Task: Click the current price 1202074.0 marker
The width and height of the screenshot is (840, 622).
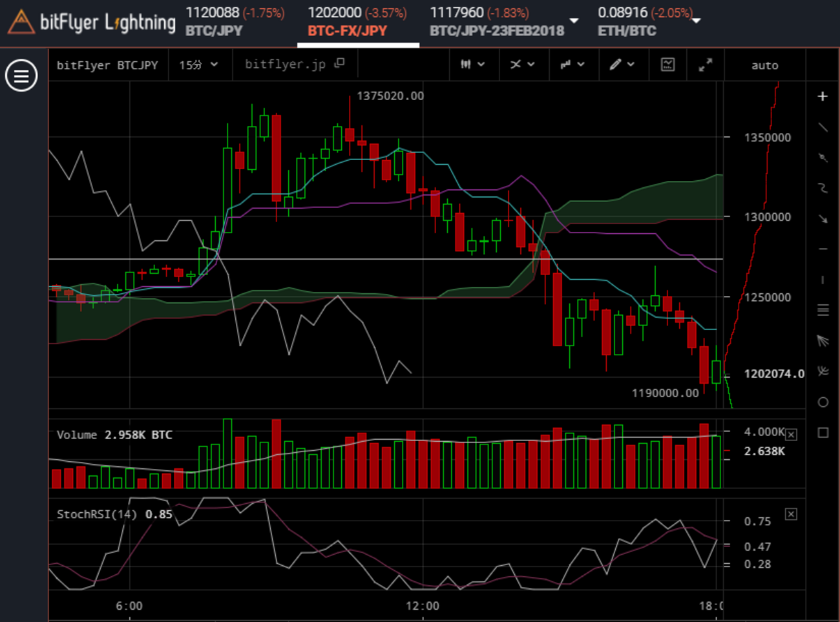Action: point(773,374)
